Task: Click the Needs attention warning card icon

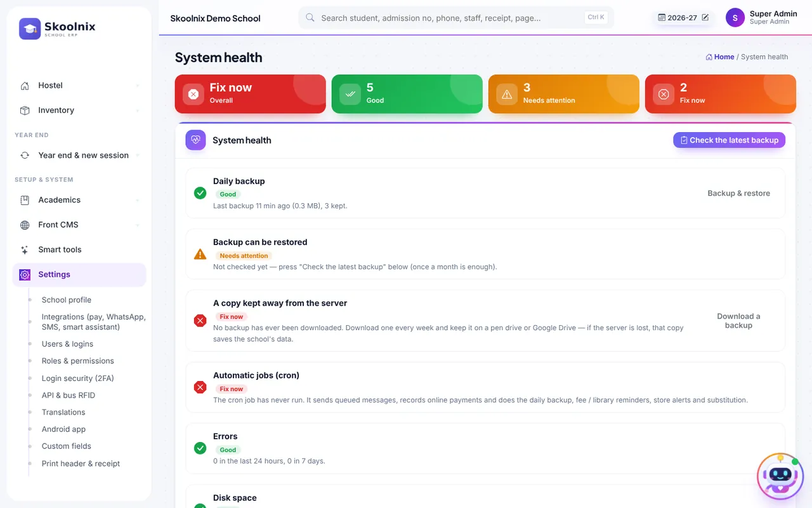Action: pos(507,94)
